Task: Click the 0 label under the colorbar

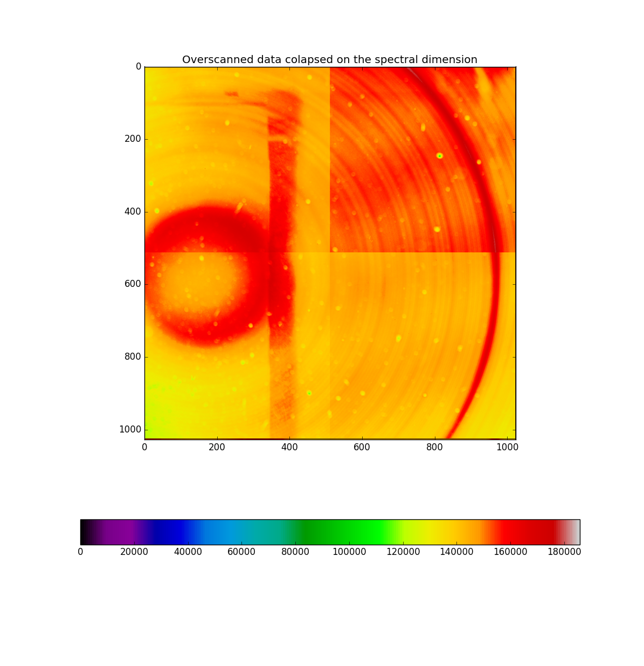Action: click(x=80, y=552)
